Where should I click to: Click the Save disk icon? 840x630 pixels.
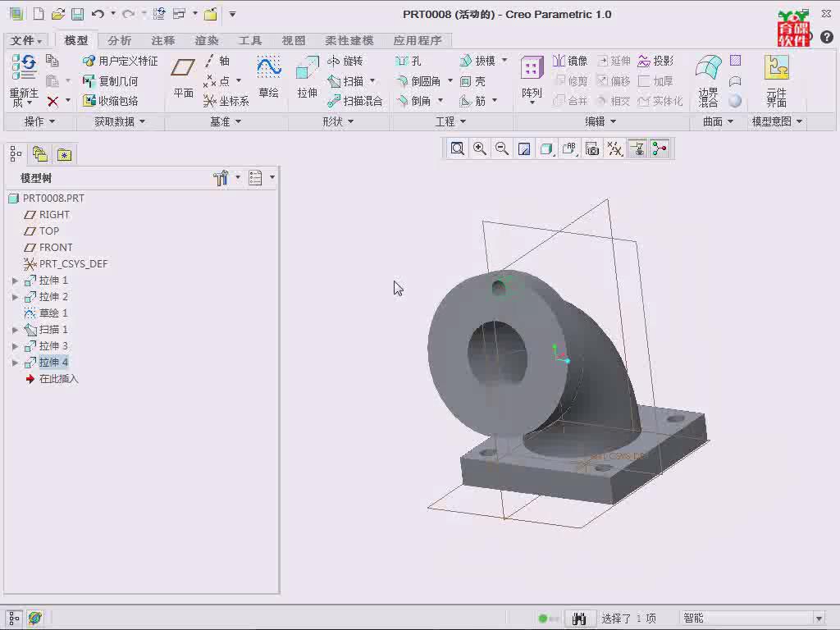coord(78,14)
